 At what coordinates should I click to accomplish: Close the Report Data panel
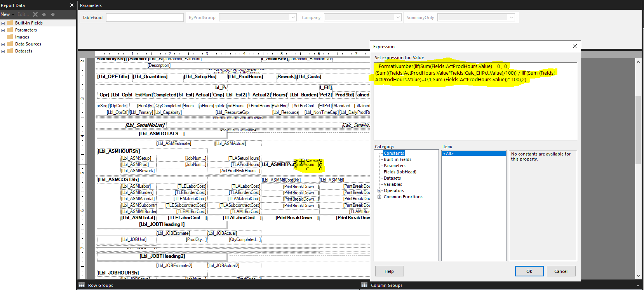(x=72, y=5)
